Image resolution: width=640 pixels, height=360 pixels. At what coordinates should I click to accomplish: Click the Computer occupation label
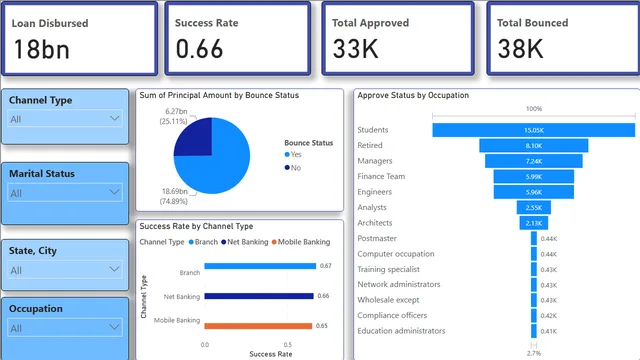tap(396, 253)
